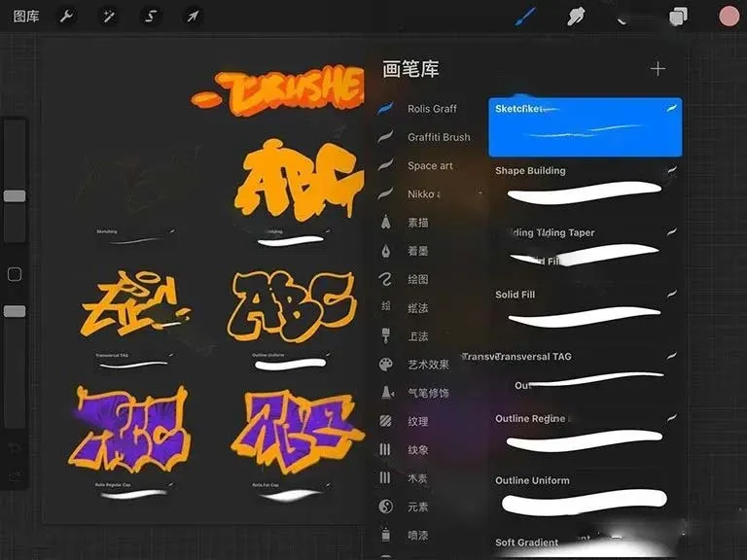747x560 pixels.
Task: Choose the Shape Building brush
Action: pyautogui.click(x=586, y=188)
